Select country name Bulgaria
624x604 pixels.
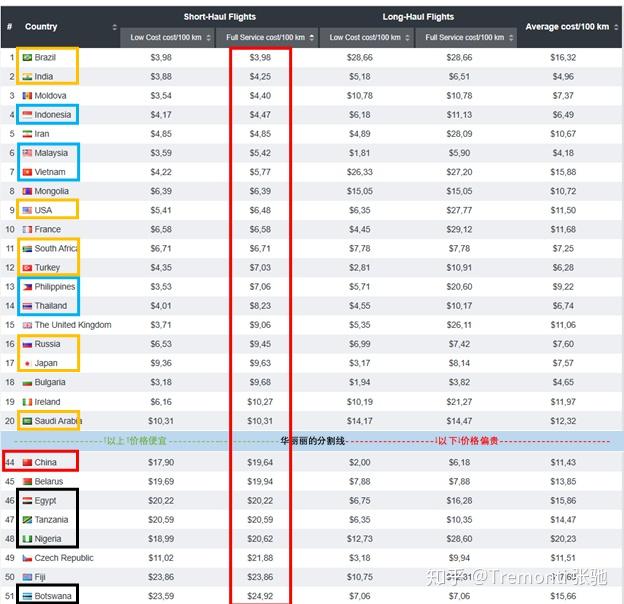coord(50,382)
